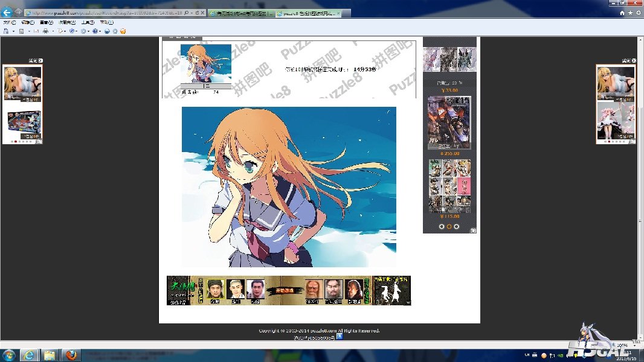Click the ¥33.00 price link
The image size is (644, 362).
pos(449,90)
